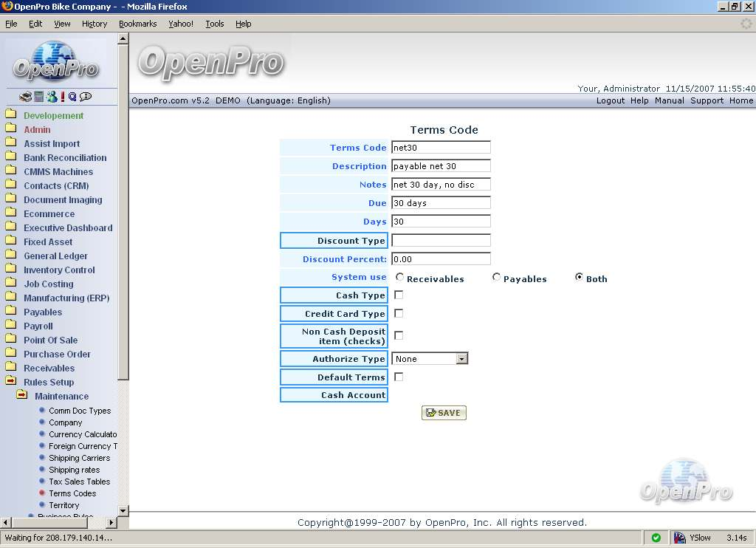Click the red exclamation mark icon
The width and height of the screenshot is (756, 548).
pos(63,97)
